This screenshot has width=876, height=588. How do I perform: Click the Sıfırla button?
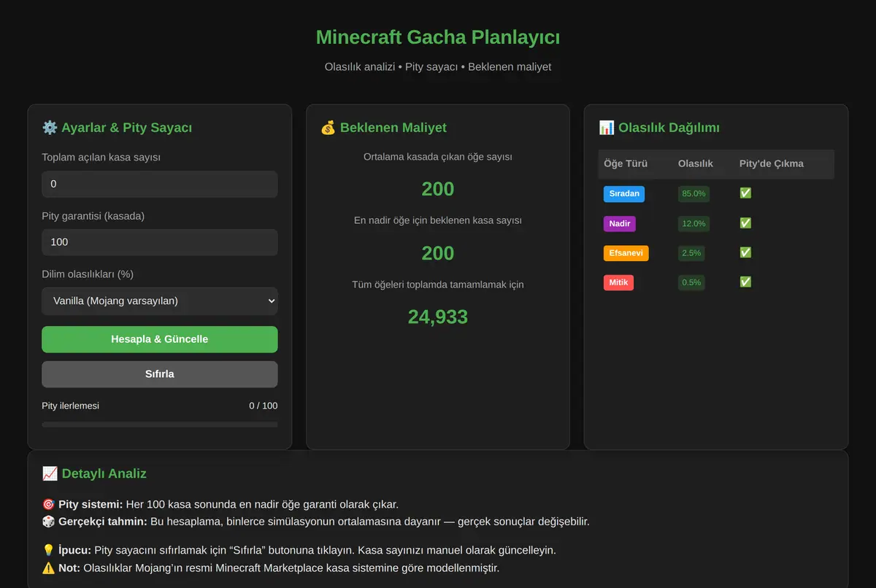pos(160,374)
